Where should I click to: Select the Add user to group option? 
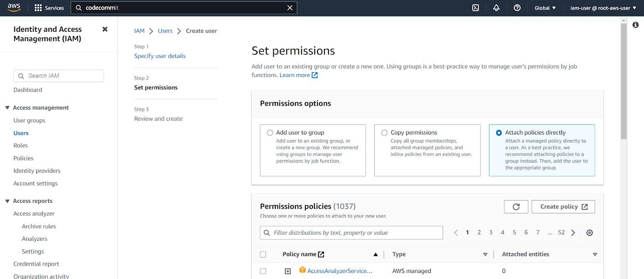(270, 133)
